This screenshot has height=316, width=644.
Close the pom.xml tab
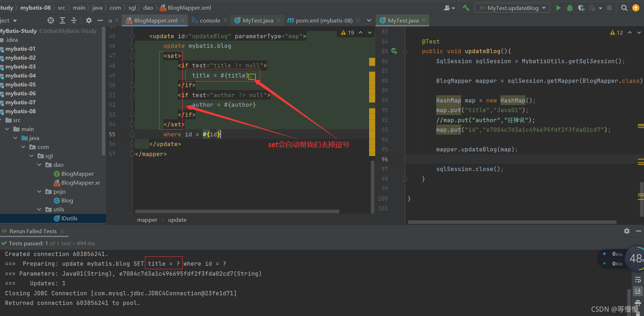358,20
